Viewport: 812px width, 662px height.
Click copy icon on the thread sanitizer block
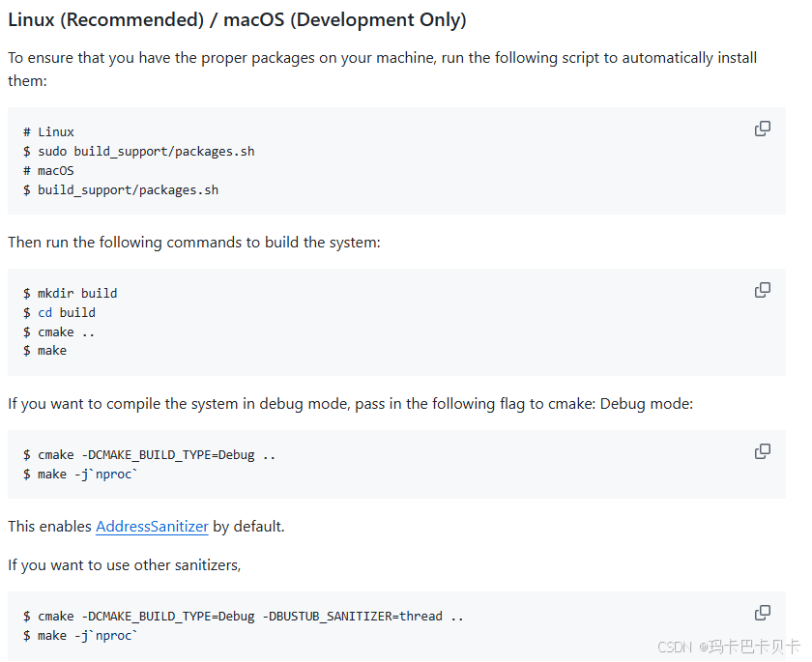tap(763, 613)
